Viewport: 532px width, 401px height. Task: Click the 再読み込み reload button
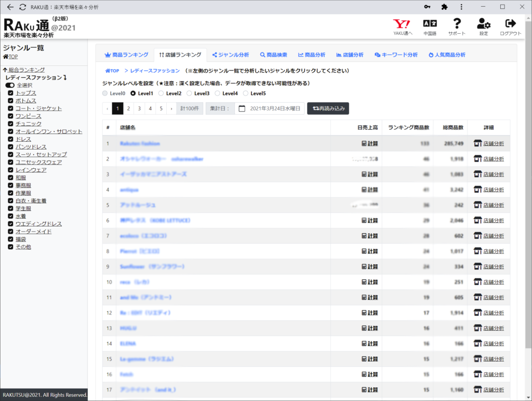(x=328, y=109)
